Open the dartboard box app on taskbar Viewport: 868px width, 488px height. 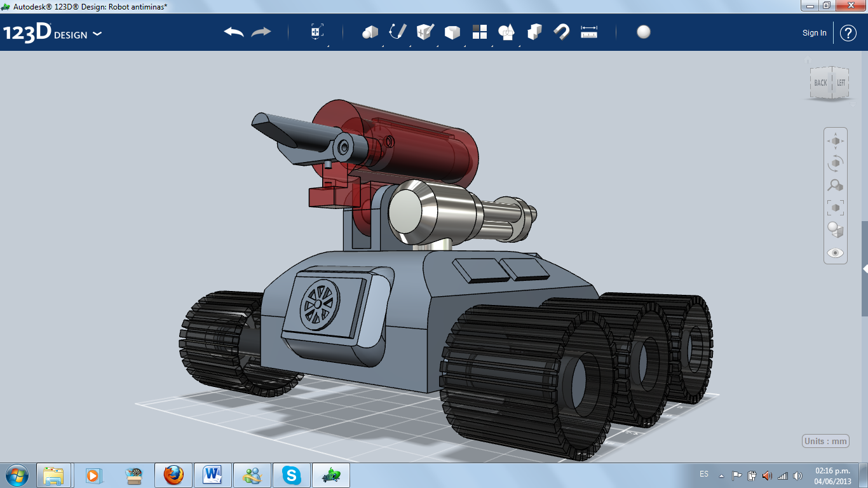coord(133,475)
